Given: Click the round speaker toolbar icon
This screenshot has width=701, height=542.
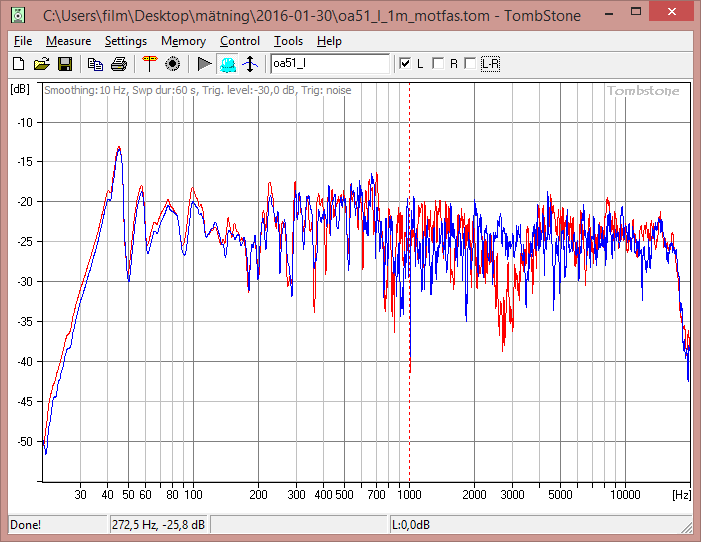Looking at the screenshot, I should point(172,64).
